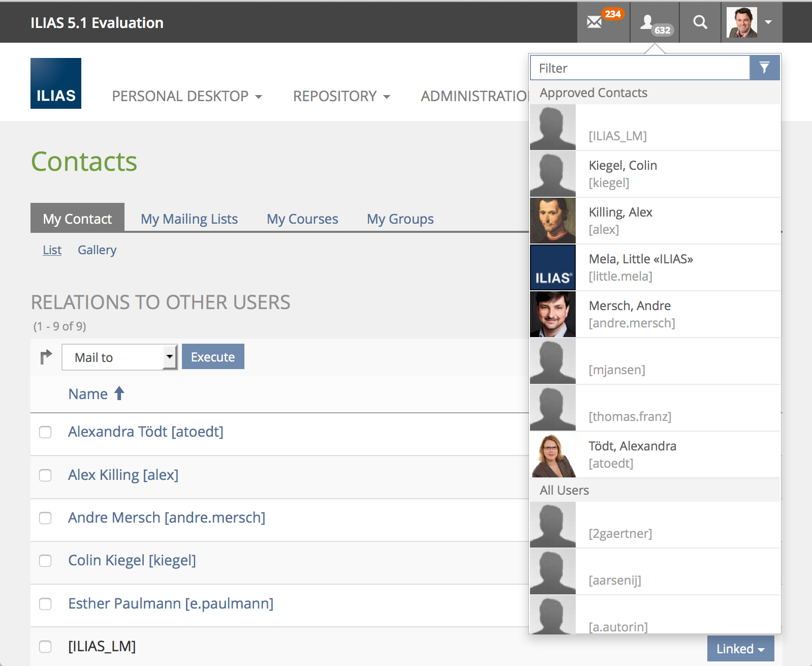Viewport: 812px width, 666px height.
Task: Click Alex Killing's avatar in approved contacts
Action: pyautogui.click(x=553, y=221)
